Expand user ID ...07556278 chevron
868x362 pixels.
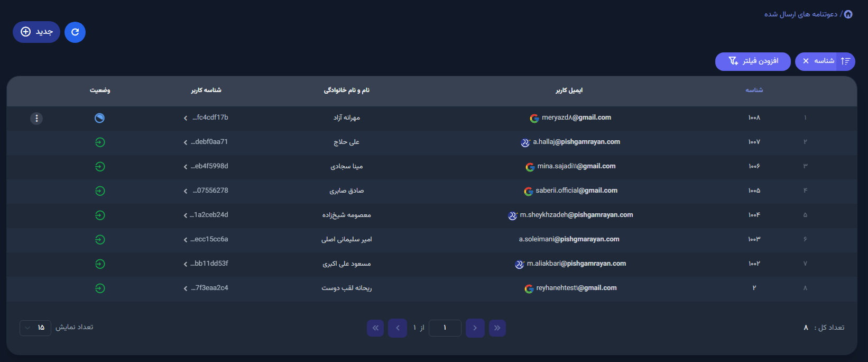186,191
